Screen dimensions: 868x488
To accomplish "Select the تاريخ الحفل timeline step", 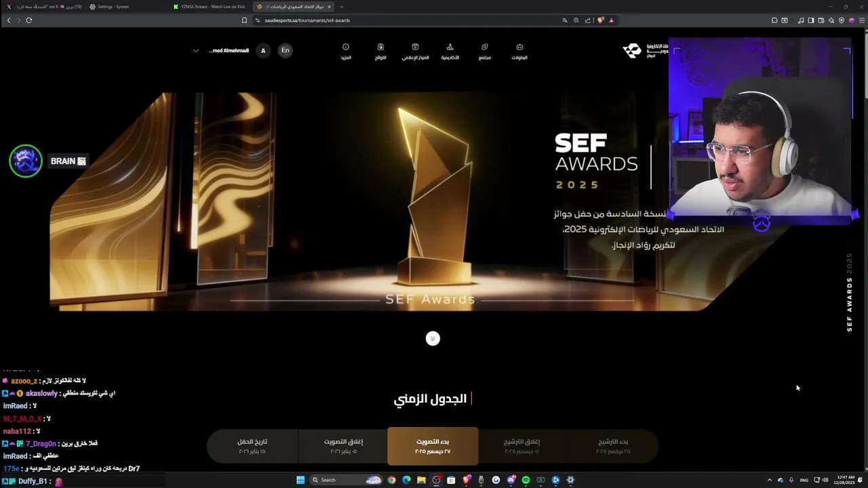I will coord(252,446).
